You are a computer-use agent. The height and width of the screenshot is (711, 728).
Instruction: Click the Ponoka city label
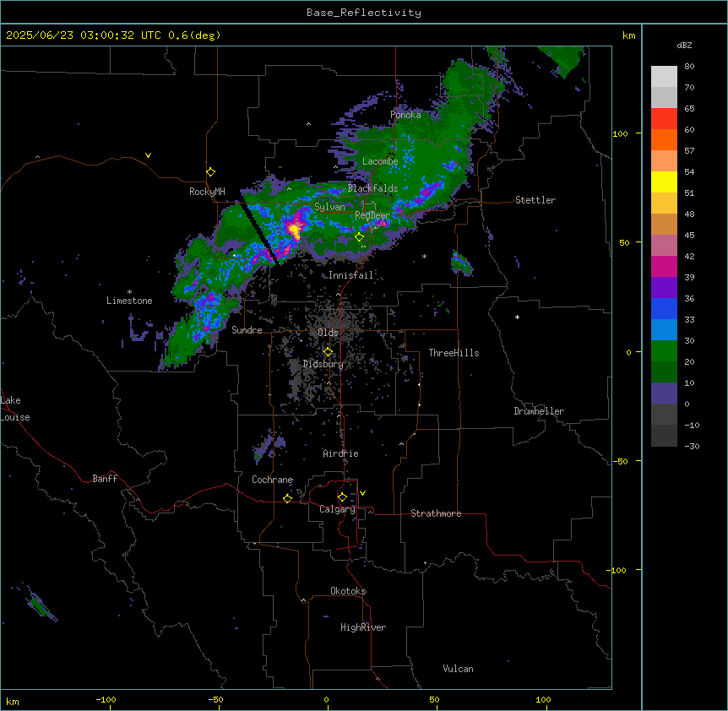[x=405, y=115]
